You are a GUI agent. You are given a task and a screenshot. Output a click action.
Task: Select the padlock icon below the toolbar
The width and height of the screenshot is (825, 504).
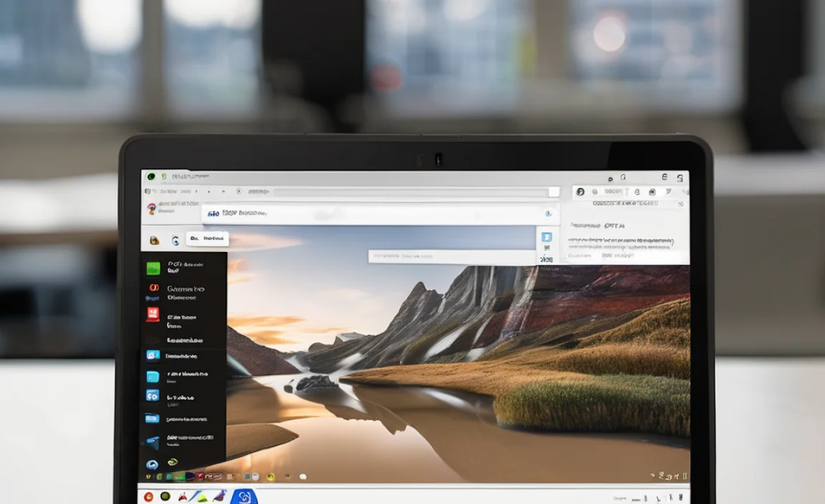coord(153,241)
